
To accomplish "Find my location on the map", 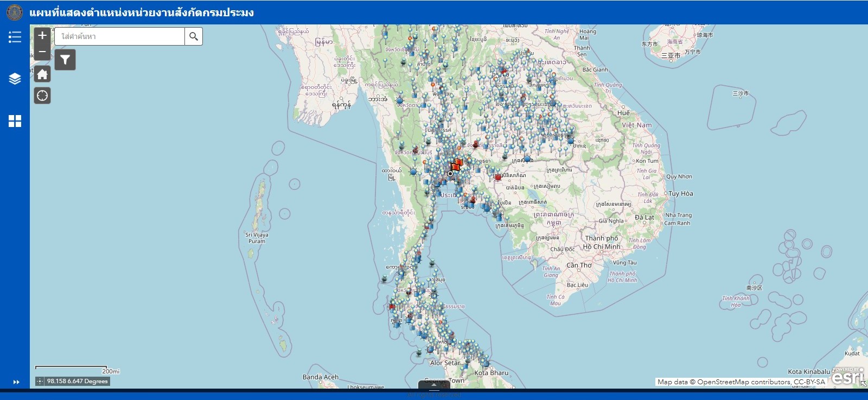I will pos(42,96).
